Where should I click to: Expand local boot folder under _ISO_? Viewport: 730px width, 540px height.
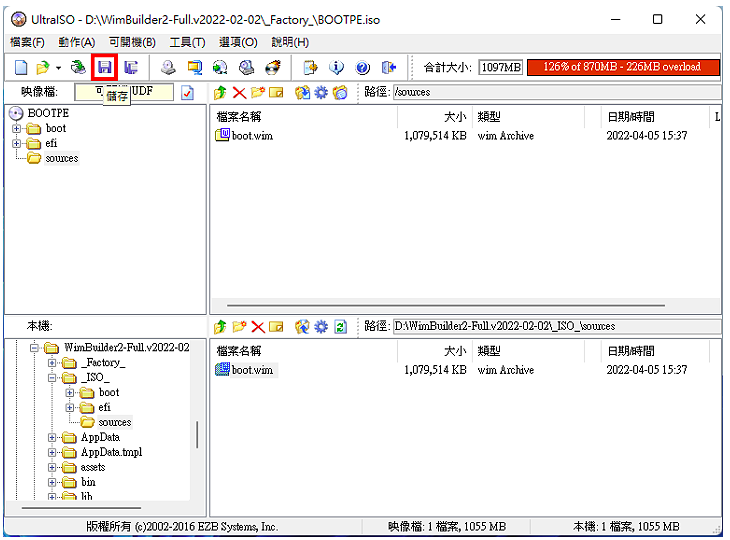click(x=69, y=392)
